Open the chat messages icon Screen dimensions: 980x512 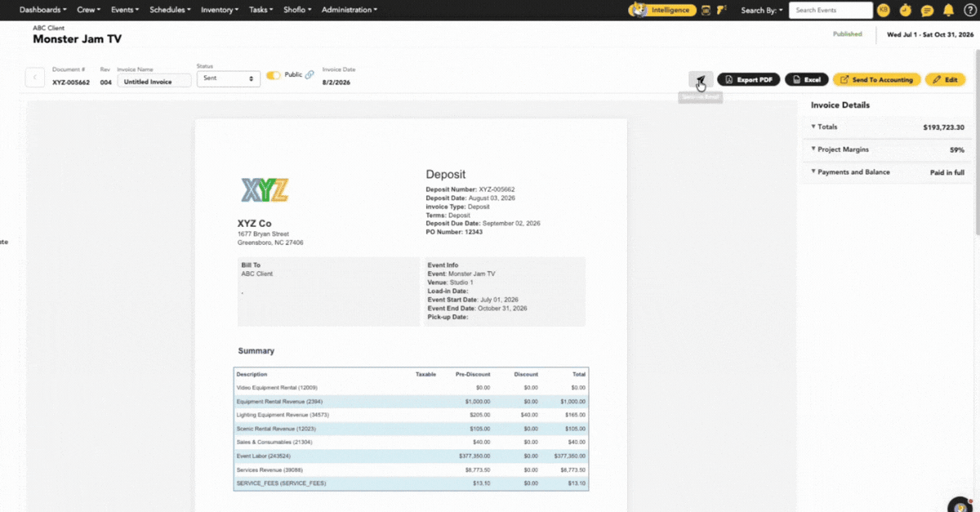927,11
